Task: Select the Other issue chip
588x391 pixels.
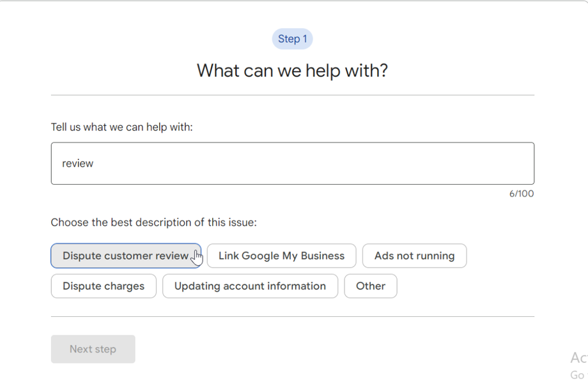Action: point(371,286)
